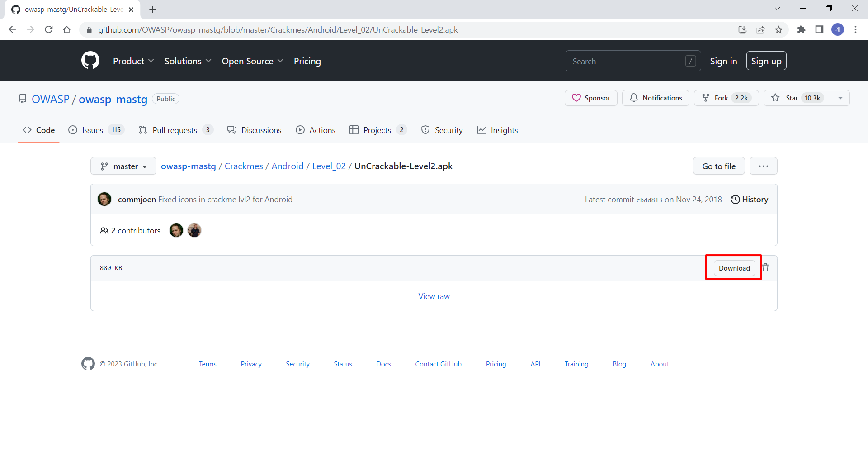Open the Docs footer link
The height and width of the screenshot is (466, 868).
pos(384,364)
